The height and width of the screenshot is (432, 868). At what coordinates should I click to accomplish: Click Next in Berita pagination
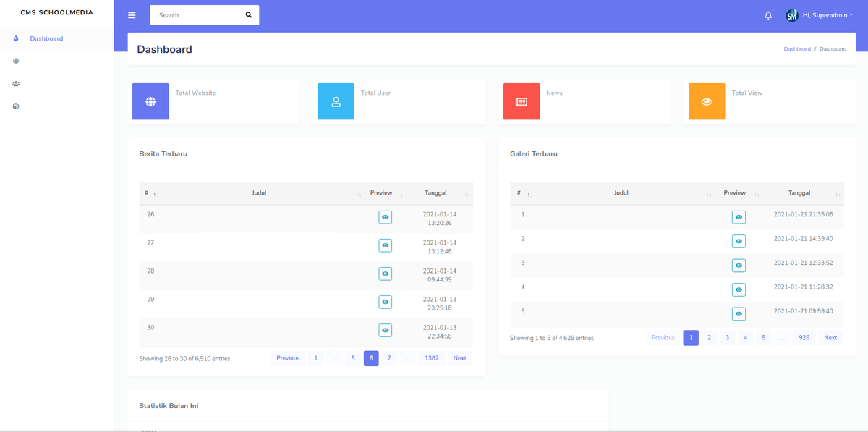point(460,358)
